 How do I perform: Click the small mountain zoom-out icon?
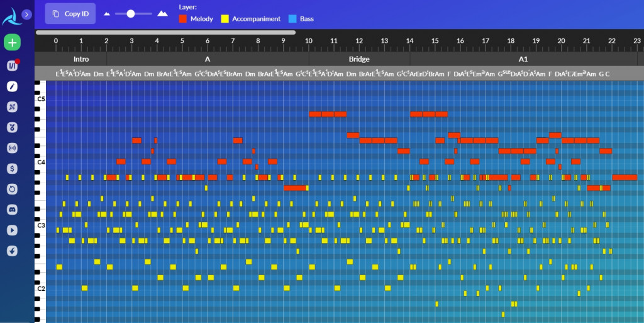tap(107, 14)
